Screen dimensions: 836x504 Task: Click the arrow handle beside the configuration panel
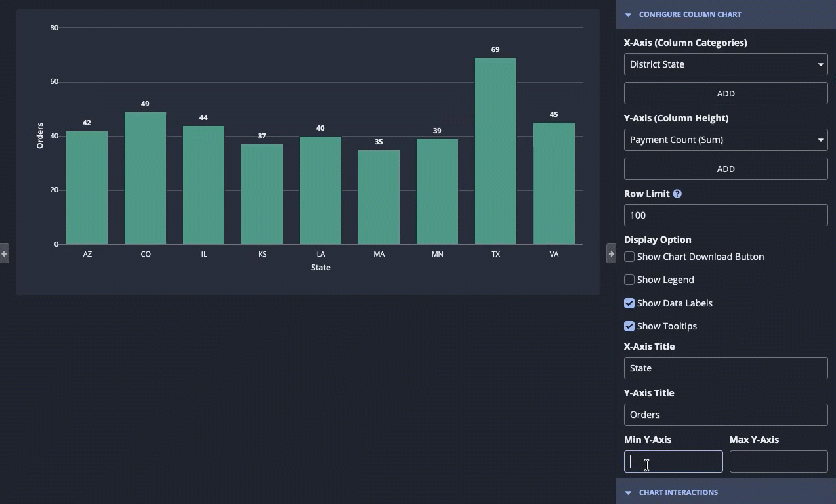[611, 253]
